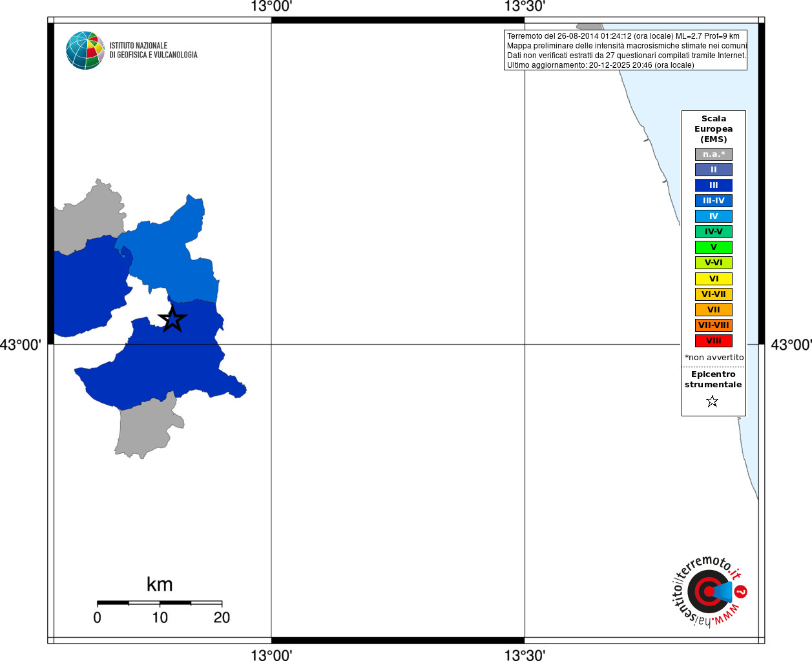Click the 'Ultimo aggiornamento' line
This screenshot has height=661, width=812.
click(601, 65)
